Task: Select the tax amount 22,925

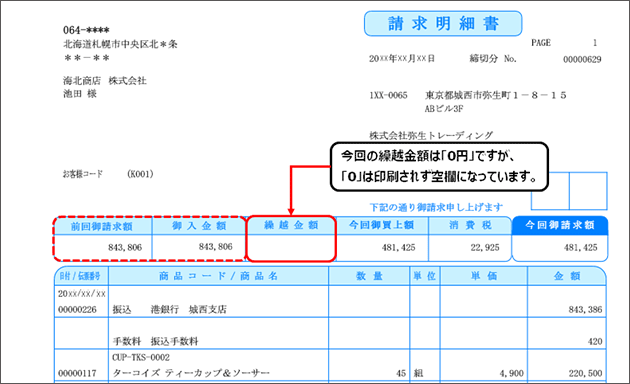Action: tap(485, 247)
